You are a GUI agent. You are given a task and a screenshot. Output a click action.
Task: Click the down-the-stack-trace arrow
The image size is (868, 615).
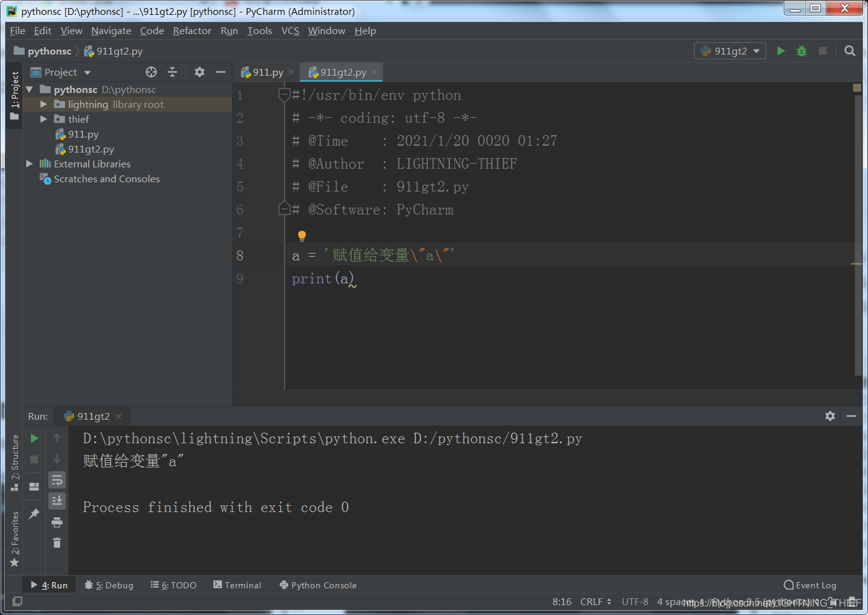57,459
